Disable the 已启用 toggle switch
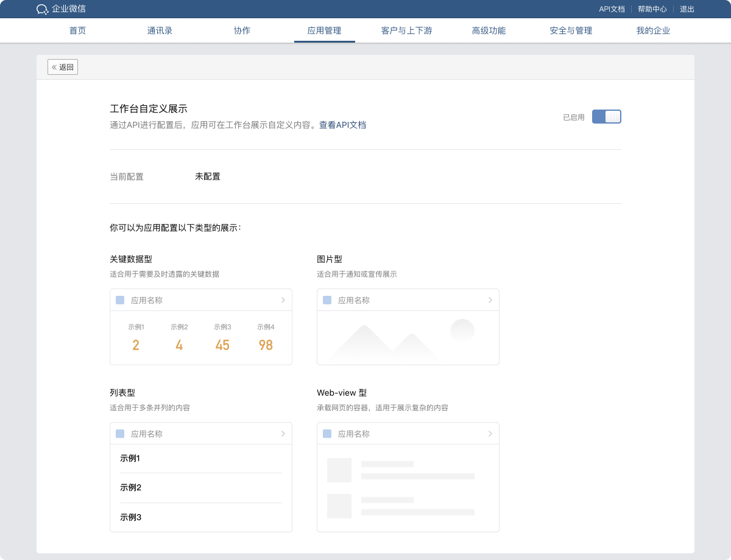 (x=607, y=116)
